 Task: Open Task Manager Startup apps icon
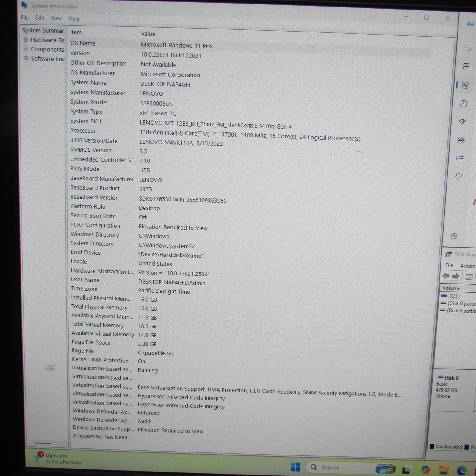point(462,122)
